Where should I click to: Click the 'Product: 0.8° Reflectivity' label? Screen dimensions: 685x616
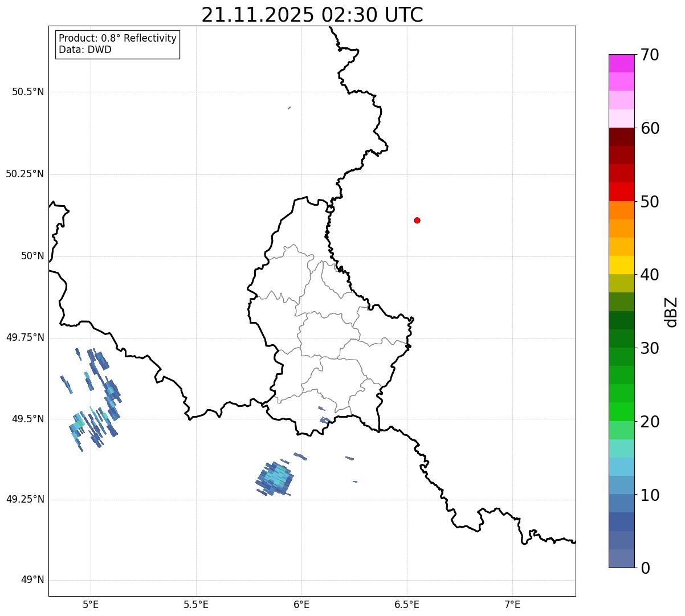click(x=118, y=38)
